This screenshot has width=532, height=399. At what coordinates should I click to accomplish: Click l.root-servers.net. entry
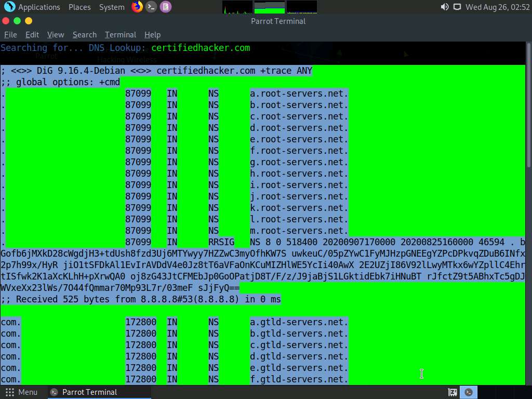[x=299, y=219]
